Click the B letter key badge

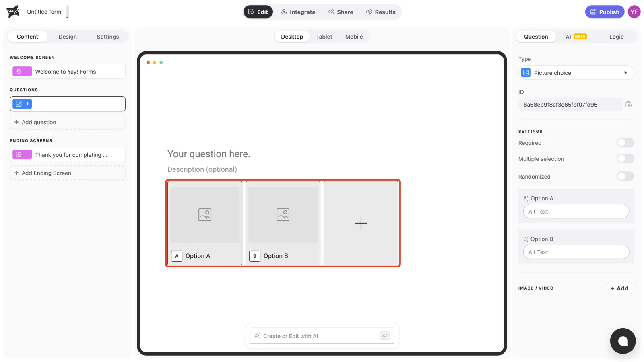pyautogui.click(x=255, y=256)
